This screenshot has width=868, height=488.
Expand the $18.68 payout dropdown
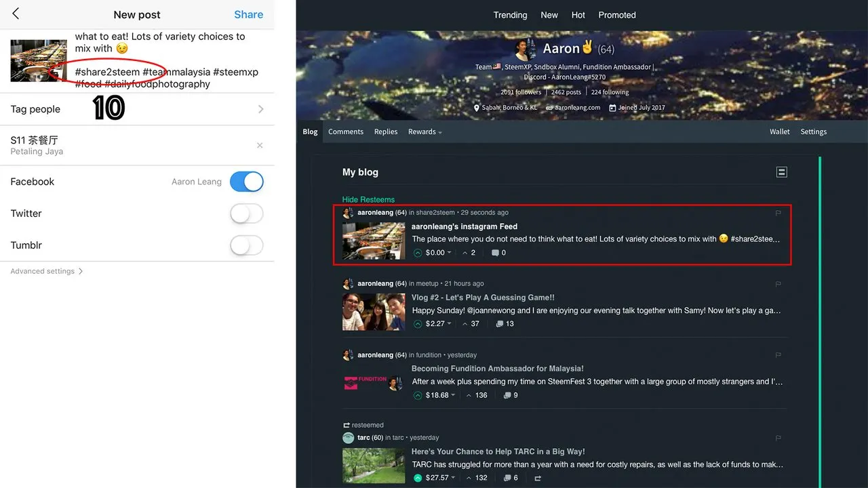(x=440, y=395)
